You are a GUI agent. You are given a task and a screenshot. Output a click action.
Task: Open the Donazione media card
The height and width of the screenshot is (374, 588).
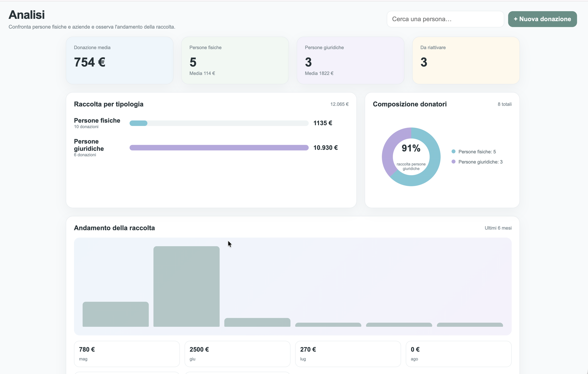[120, 61]
